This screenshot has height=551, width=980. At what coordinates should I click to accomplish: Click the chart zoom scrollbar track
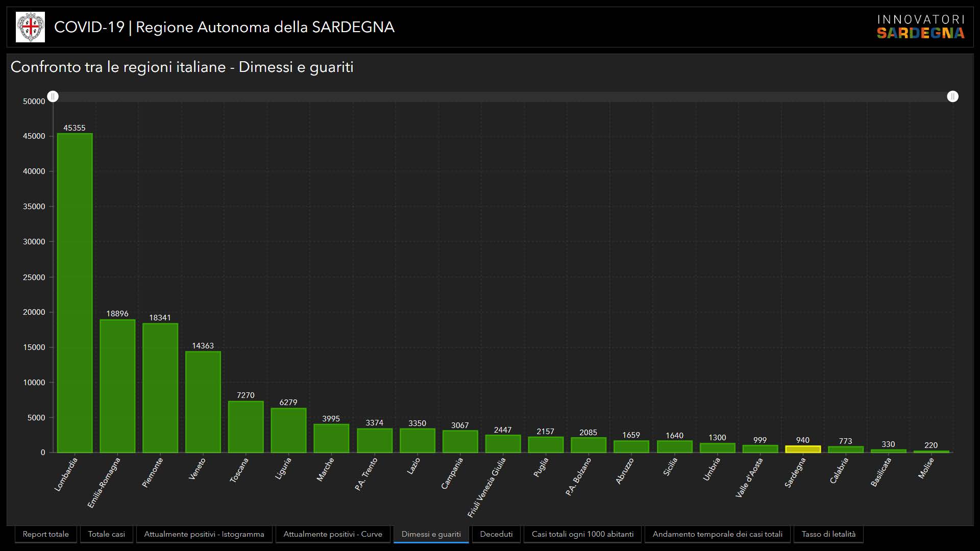point(503,96)
